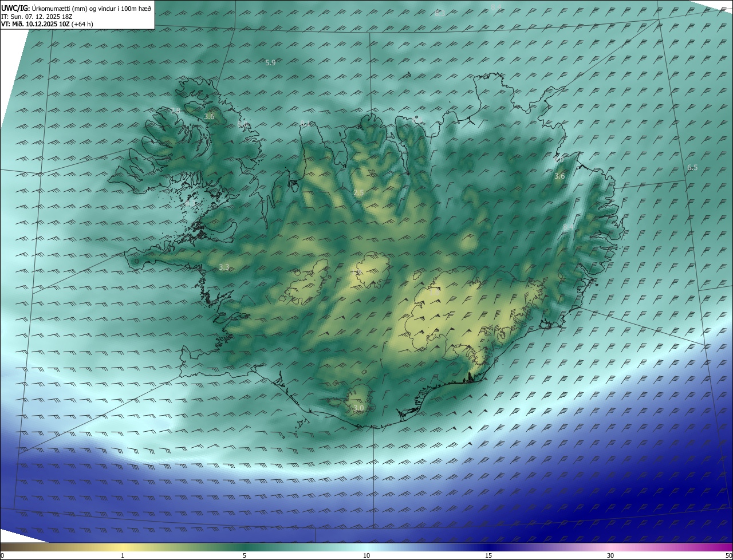Click the 3.0 value label on the south coast
The height and width of the screenshot is (560, 733).
(x=358, y=408)
